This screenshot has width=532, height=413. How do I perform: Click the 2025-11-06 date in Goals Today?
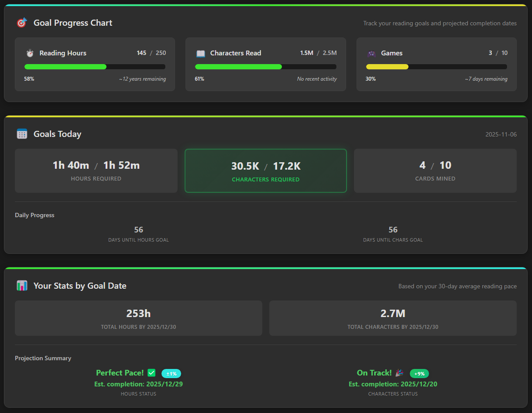(501, 134)
